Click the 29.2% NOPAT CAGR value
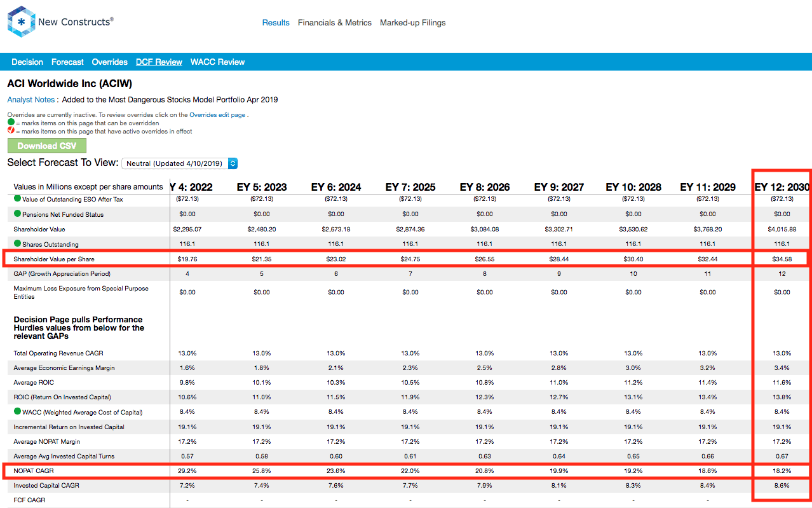This screenshot has height=508, width=812. coord(187,471)
